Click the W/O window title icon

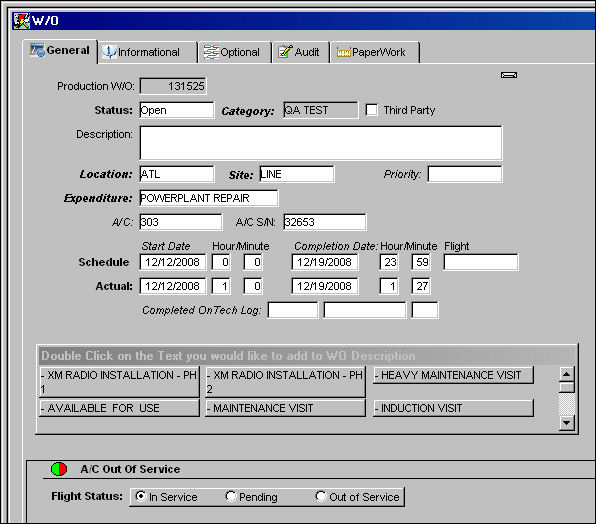[x=21, y=21]
